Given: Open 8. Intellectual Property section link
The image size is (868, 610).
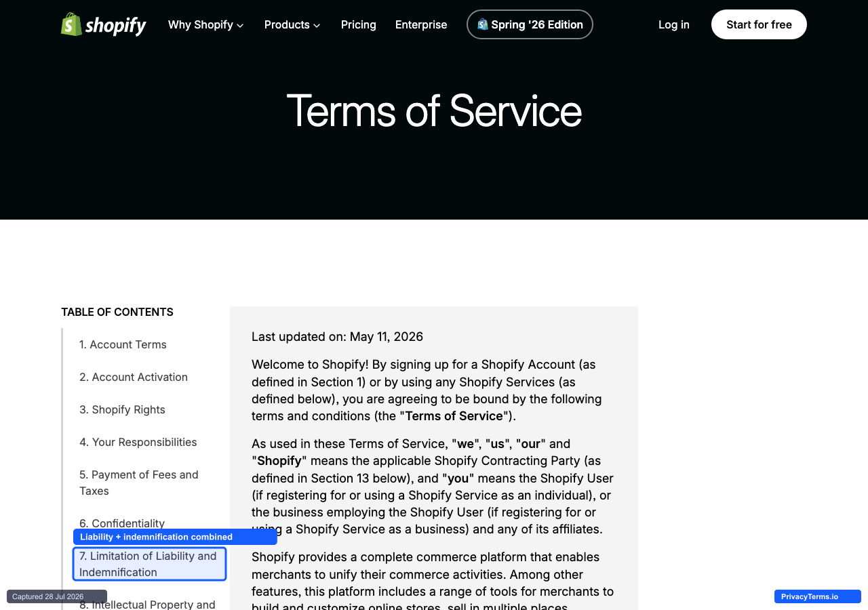Looking at the screenshot, I should (x=147, y=604).
